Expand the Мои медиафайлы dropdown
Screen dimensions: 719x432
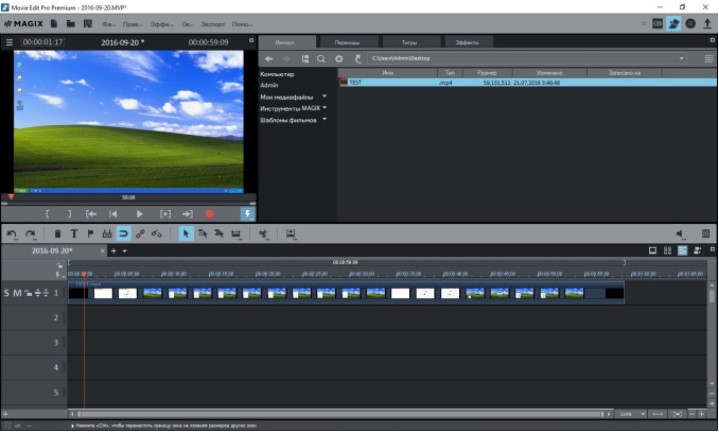[325, 96]
